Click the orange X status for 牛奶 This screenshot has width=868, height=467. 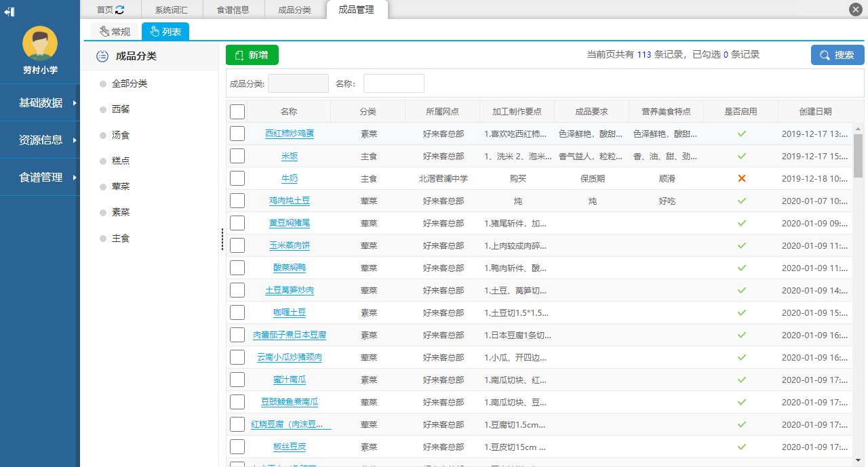tap(741, 178)
